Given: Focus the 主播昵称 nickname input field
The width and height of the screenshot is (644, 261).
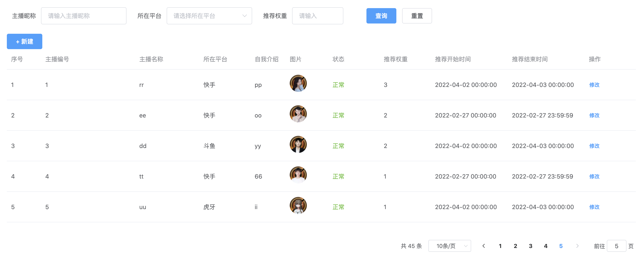Looking at the screenshot, I should pyautogui.click(x=84, y=16).
